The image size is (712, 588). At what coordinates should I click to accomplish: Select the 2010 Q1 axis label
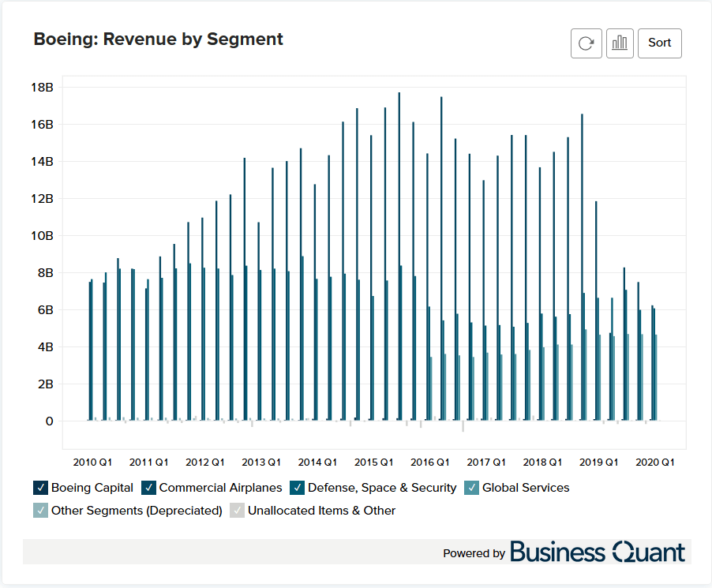coord(92,463)
